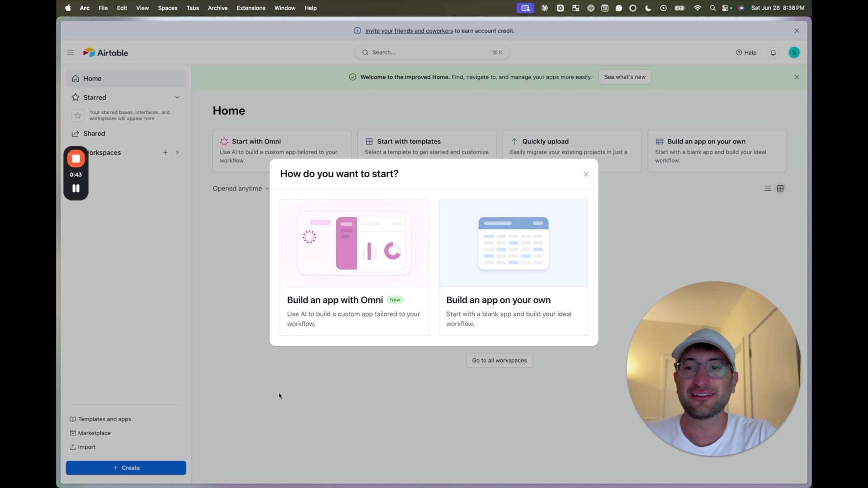This screenshot has height=488, width=868.
Task: Go to Home in sidebar
Action: (126, 79)
